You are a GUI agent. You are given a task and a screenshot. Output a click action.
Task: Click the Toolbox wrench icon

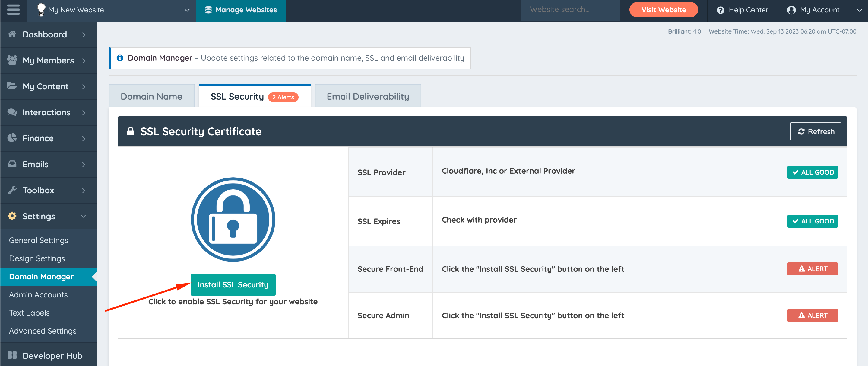[x=12, y=190]
